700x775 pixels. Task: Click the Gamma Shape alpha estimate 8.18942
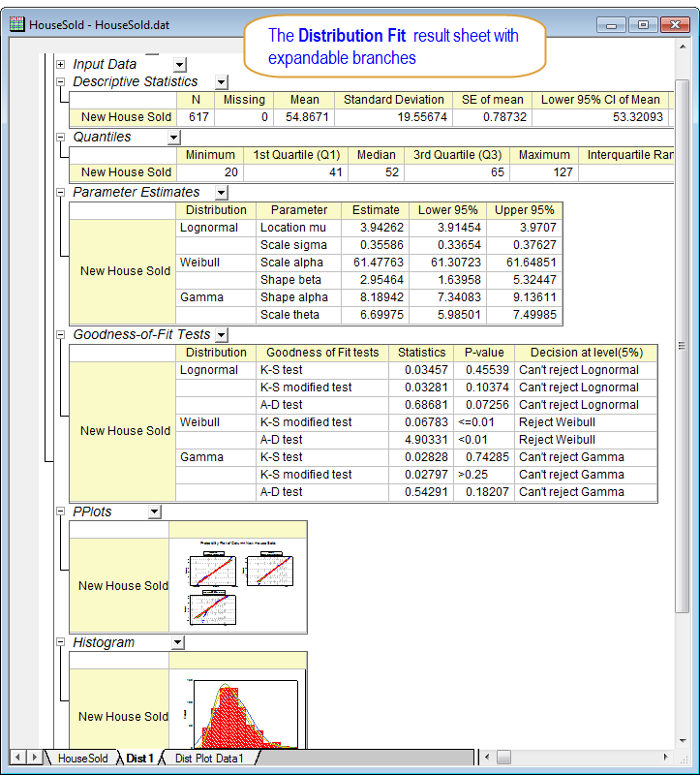(x=375, y=297)
